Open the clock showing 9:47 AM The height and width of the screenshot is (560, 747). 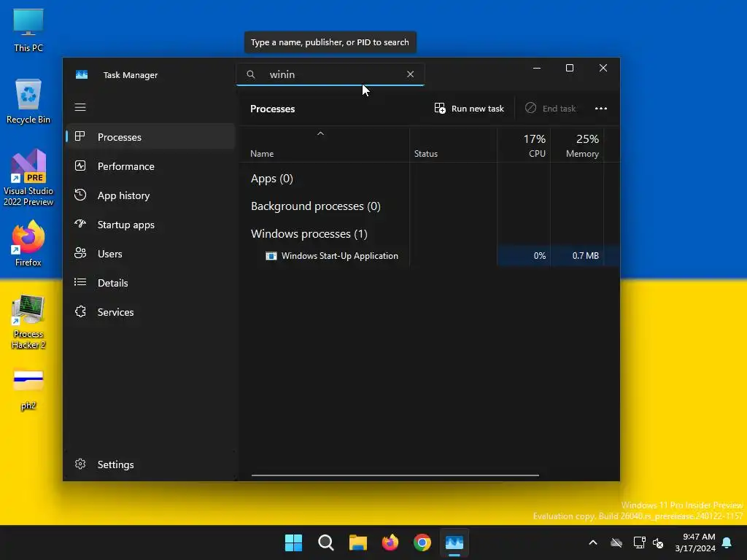[x=695, y=542]
